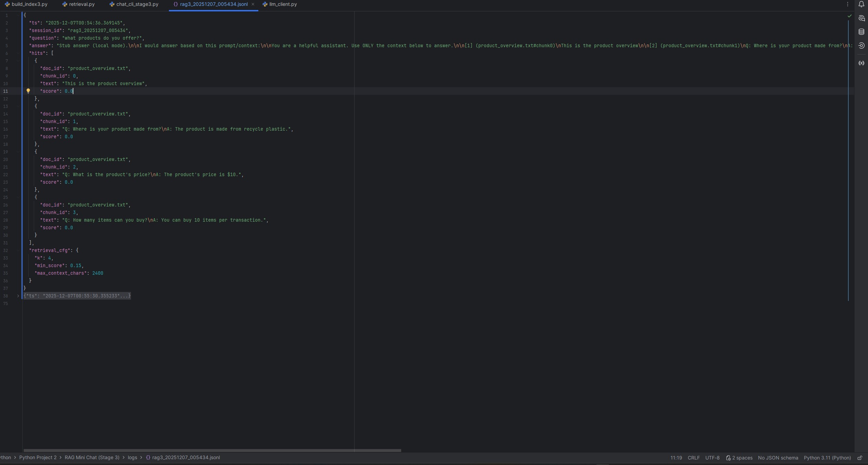Screen dimensions: 868x465
Task: Click "logs" in the breadcrumb bar
Action: tap(133, 457)
